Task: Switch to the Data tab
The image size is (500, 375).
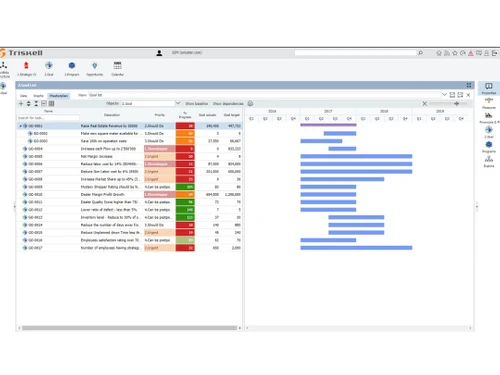Action: click(x=24, y=96)
